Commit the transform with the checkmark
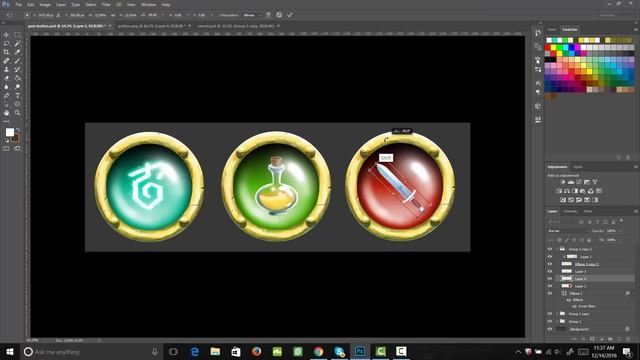 (289, 15)
